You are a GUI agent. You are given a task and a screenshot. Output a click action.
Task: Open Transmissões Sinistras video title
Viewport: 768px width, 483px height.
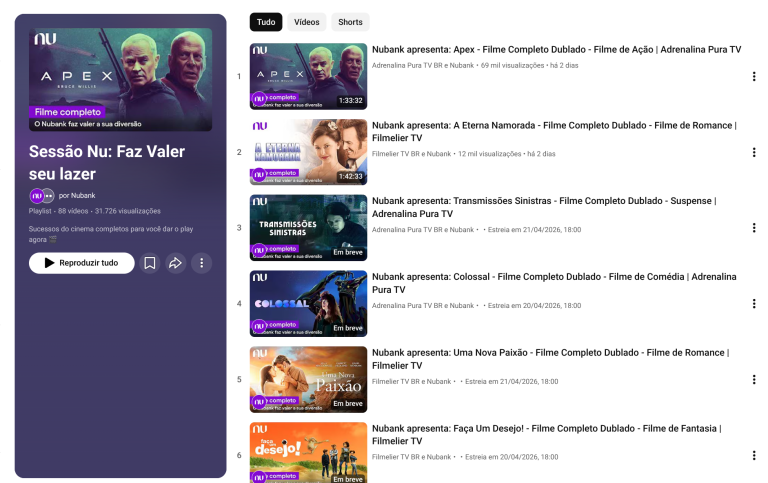[544, 207]
